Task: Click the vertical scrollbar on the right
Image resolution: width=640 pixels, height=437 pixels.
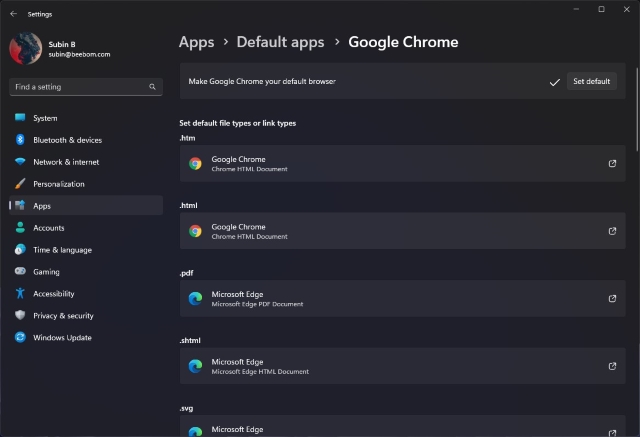Action: (636, 110)
